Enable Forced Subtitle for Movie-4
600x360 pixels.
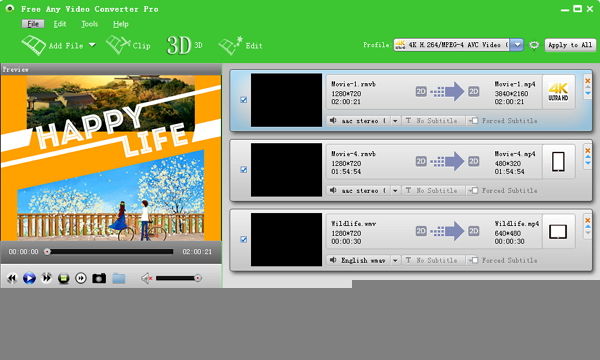click(x=474, y=190)
